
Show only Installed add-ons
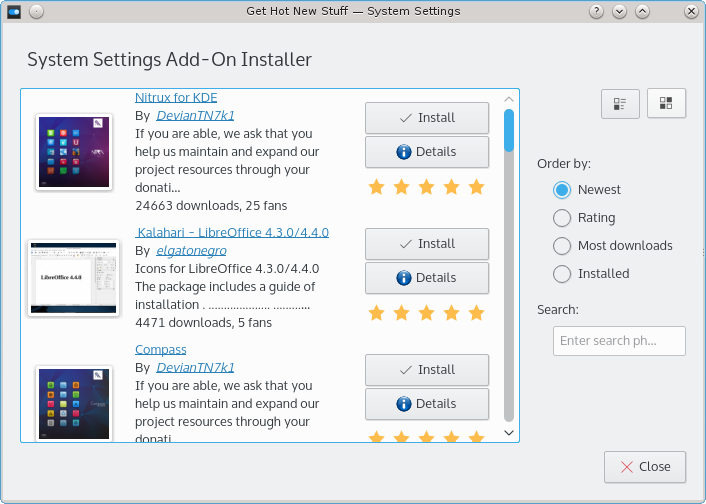coord(562,273)
